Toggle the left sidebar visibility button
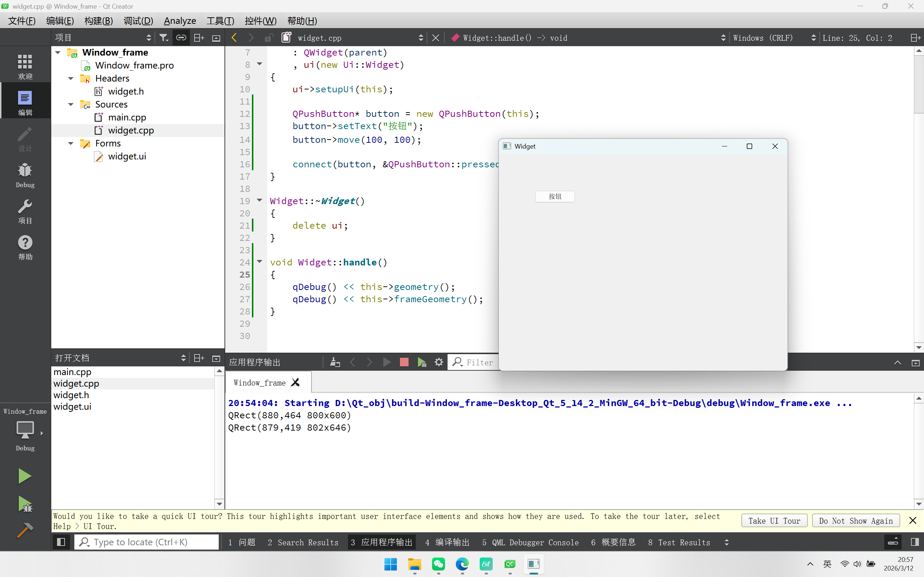This screenshot has width=924, height=577. pos(61,542)
